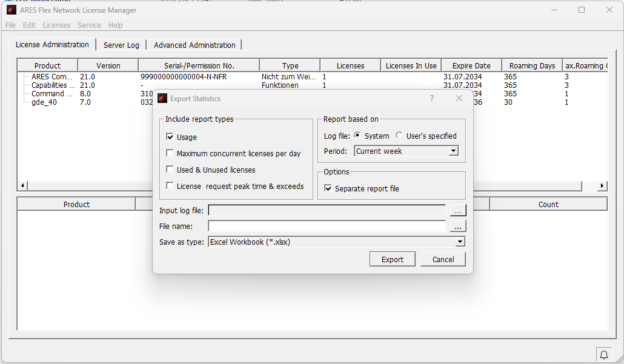This screenshot has height=364, width=624.
Task: Enable Maximum concurrent licenses per day
Action: point(170,153)
